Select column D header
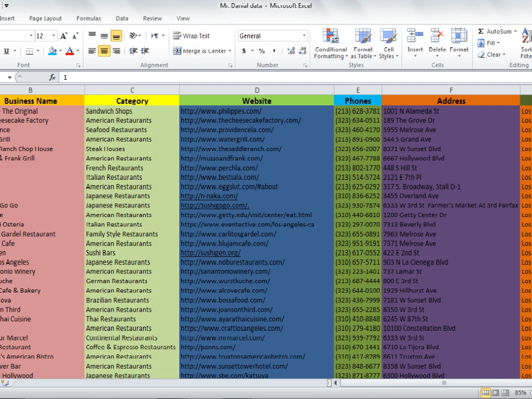 pyautogui.click(x=257, y=90)
